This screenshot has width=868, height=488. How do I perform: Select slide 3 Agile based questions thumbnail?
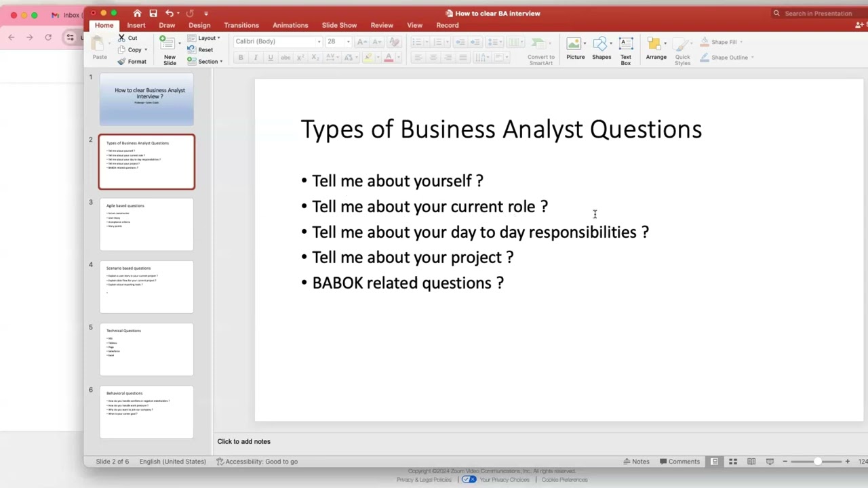146,224
